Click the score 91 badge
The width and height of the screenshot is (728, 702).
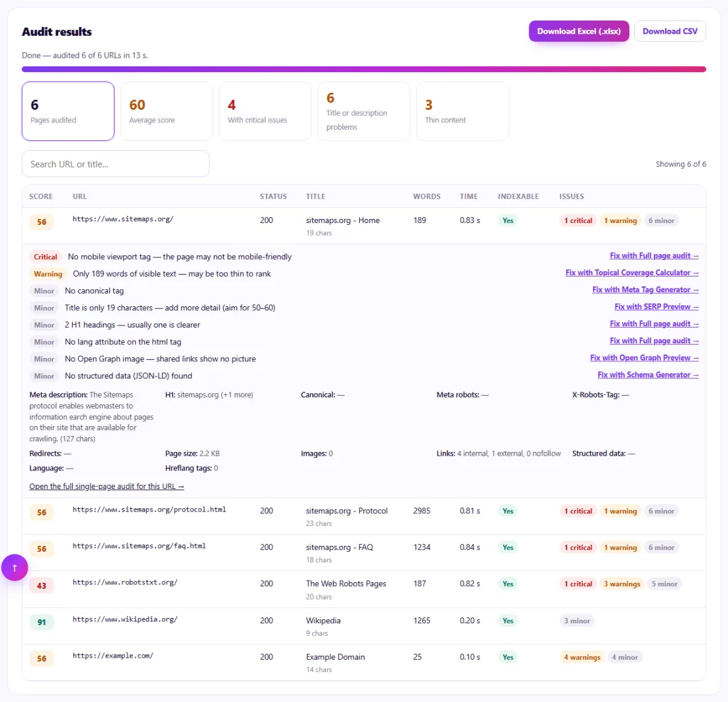(41, 622)
